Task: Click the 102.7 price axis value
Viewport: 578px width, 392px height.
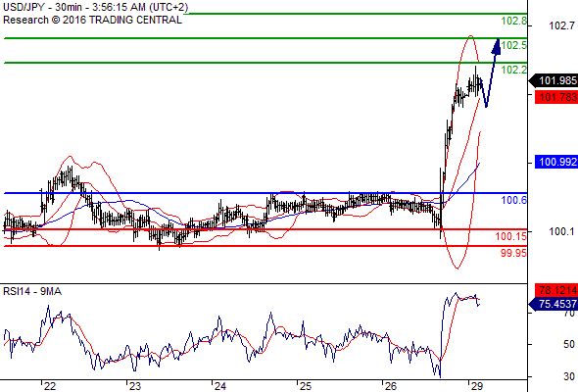Action: coord(561,25)
